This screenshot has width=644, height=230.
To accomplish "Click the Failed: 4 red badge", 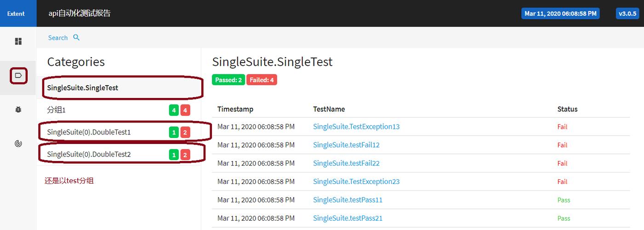I will point(262,80).
